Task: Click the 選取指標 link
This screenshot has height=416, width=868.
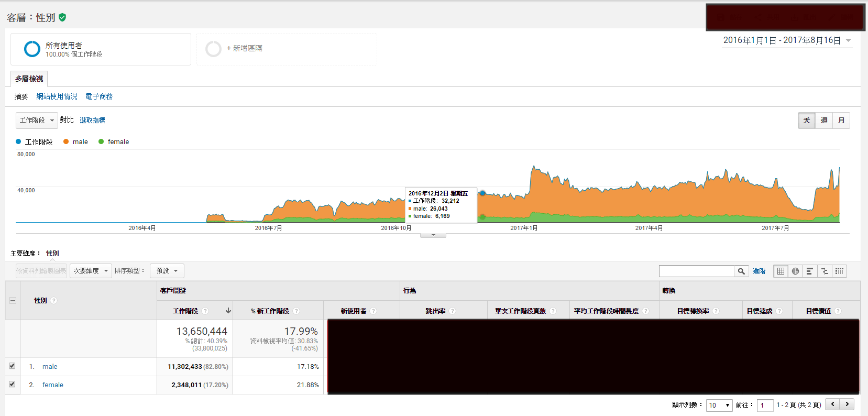Action: click(92, 121)
